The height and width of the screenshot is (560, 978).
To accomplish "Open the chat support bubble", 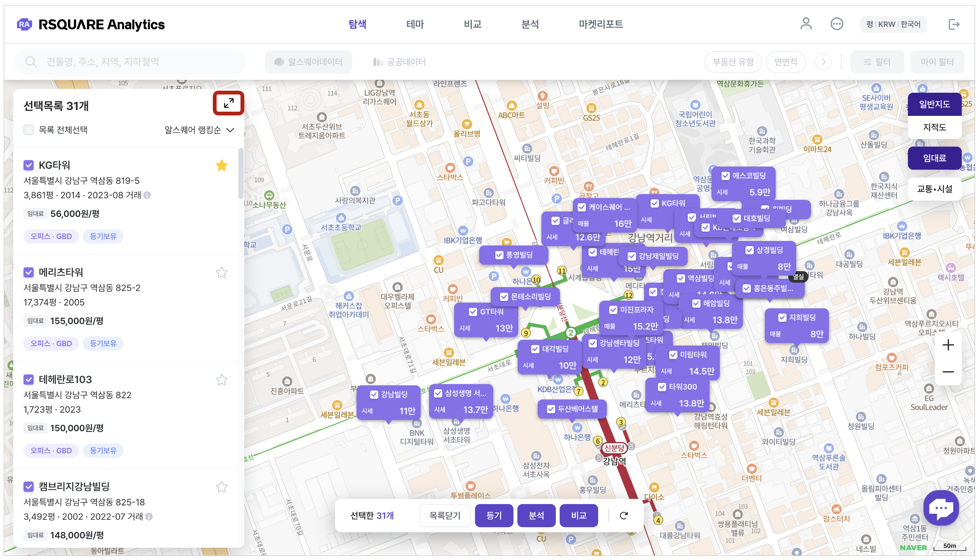I will (x=941, y=508).
